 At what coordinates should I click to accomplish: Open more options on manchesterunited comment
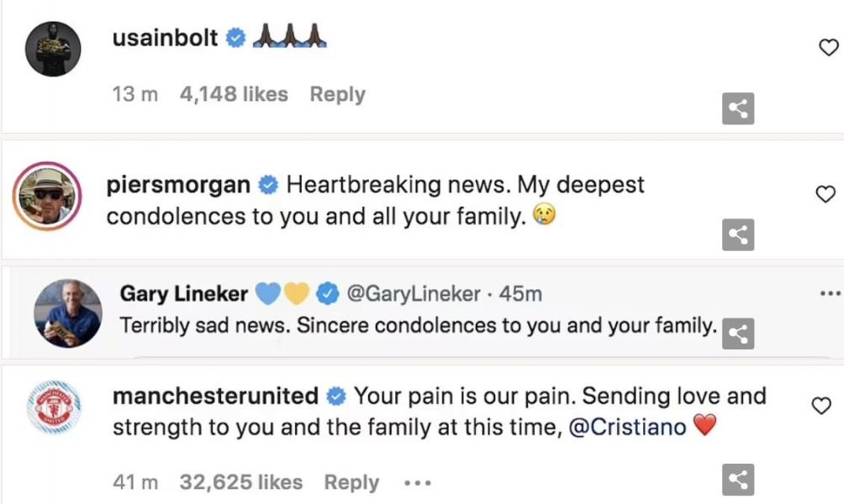[417, 483]
